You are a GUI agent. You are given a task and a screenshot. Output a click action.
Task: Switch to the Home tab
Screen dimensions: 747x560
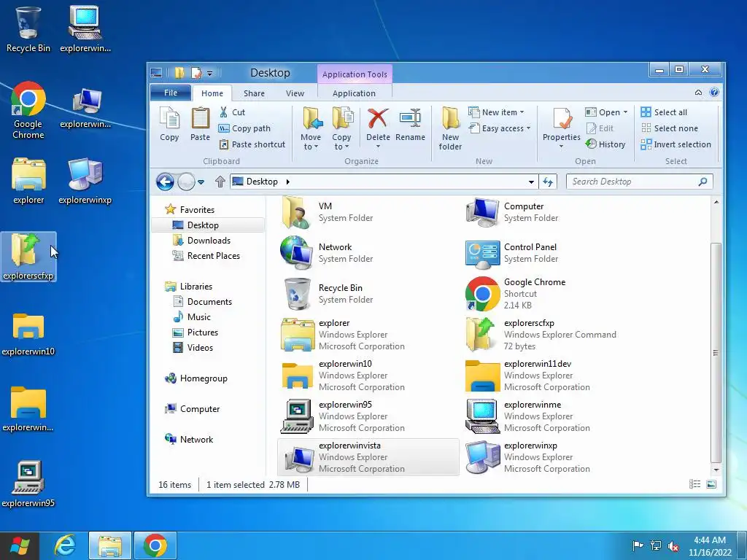(212, 93)
